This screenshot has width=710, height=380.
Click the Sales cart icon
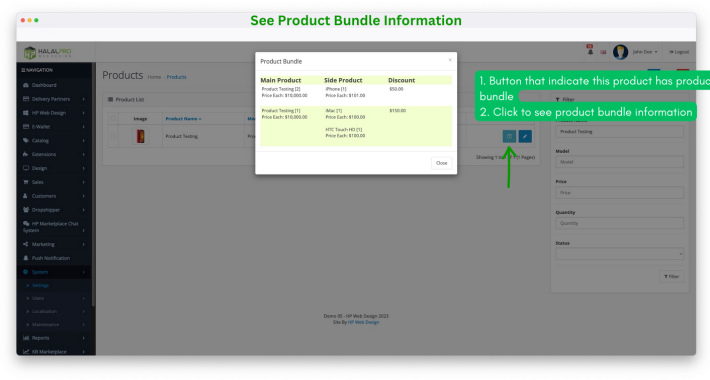tap(26, 182)
